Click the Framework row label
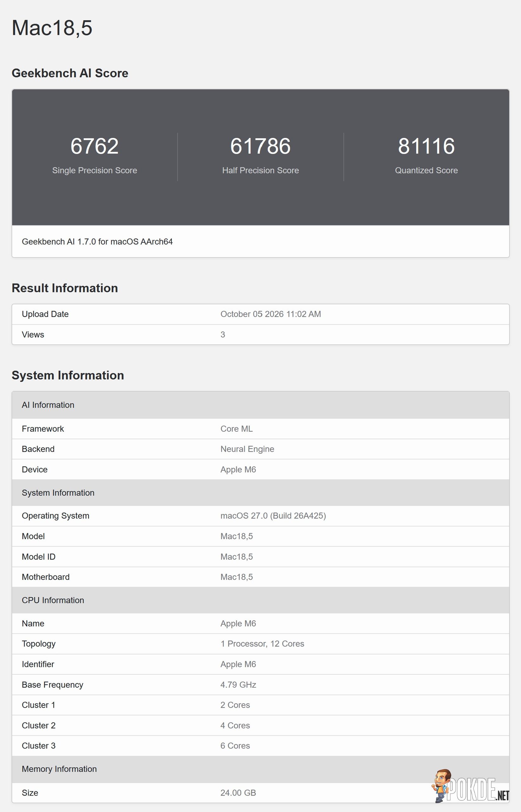Image resolution: width=521 pixels, height=812 pixels. (43, 429)
